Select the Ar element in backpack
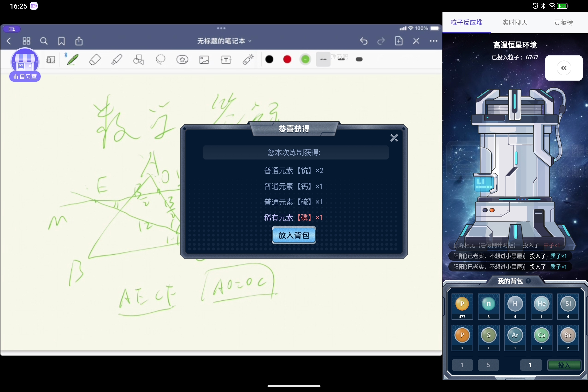 pyautogui.click(x=515, y=338)
